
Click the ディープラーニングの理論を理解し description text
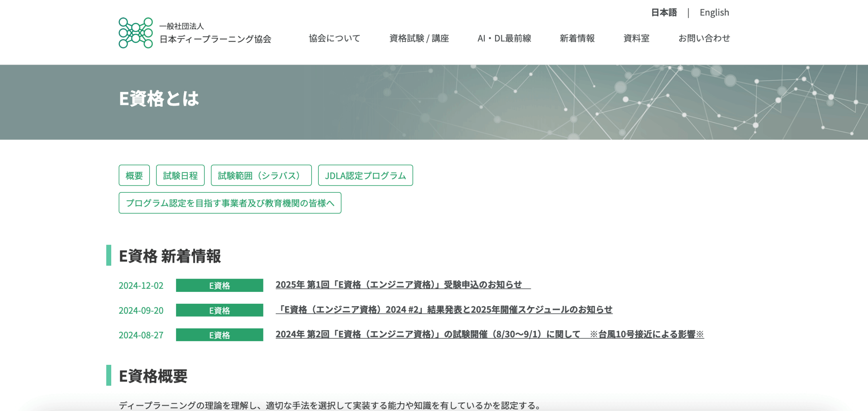(x=330, y=405)
